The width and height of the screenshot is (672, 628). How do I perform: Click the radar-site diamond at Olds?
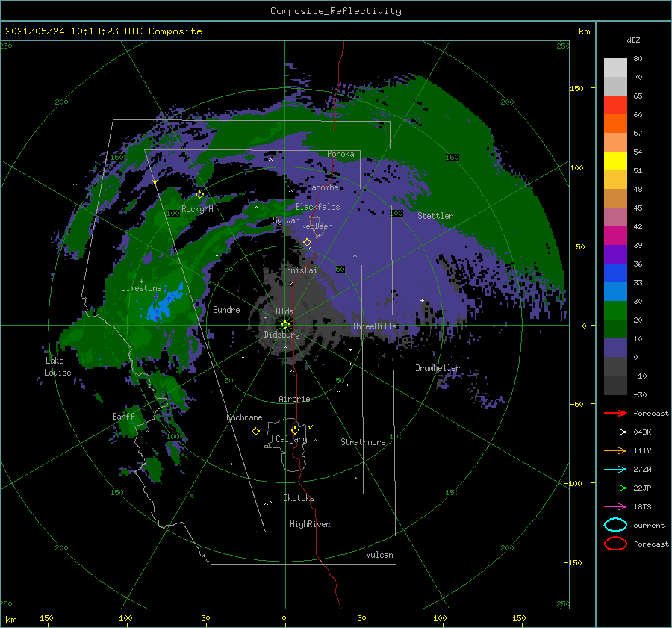(x=285, y=325)
